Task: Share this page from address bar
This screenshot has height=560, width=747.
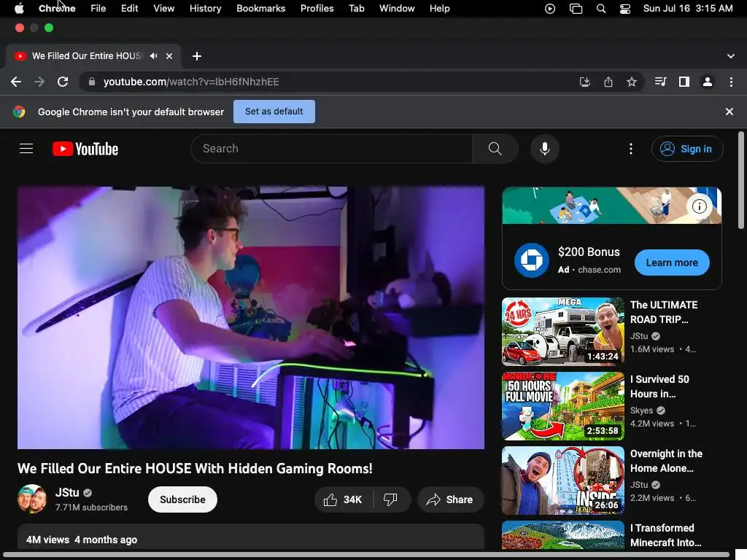Action: tap(608, 82)
